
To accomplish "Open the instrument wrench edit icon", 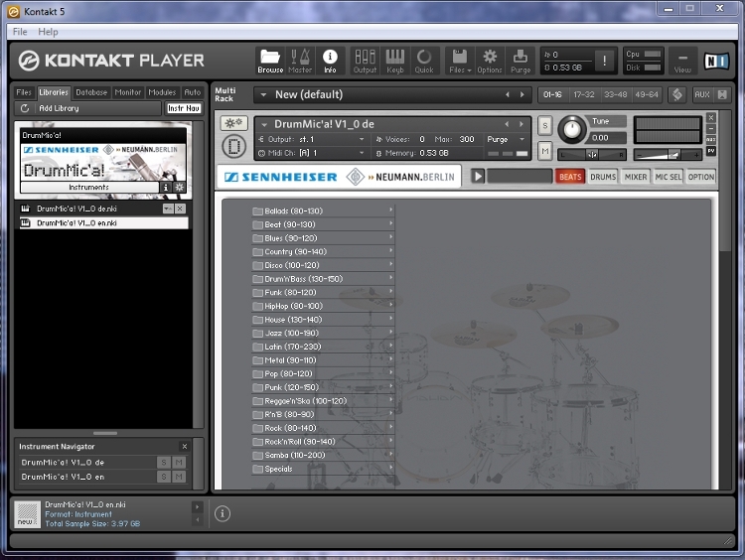I will click(233, 123).
